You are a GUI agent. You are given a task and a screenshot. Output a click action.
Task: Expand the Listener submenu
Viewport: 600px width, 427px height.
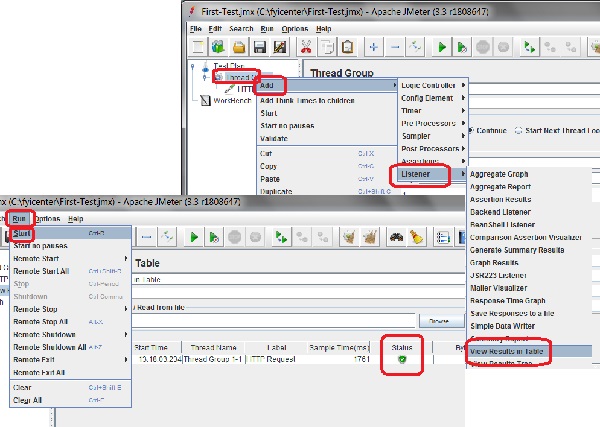pos(433,174)
